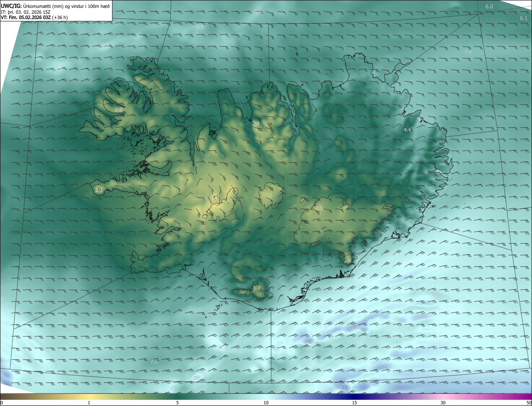Screen dimensions: 532x406
Task: Click the 2.3 value label on the central glacier
Action: click(x=268, y=196)
